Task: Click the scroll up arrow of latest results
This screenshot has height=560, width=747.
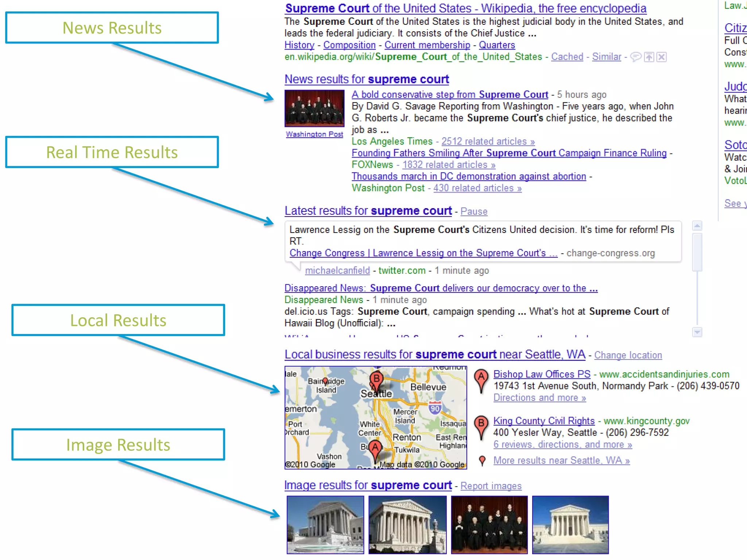Action: (x=697, y=226)
